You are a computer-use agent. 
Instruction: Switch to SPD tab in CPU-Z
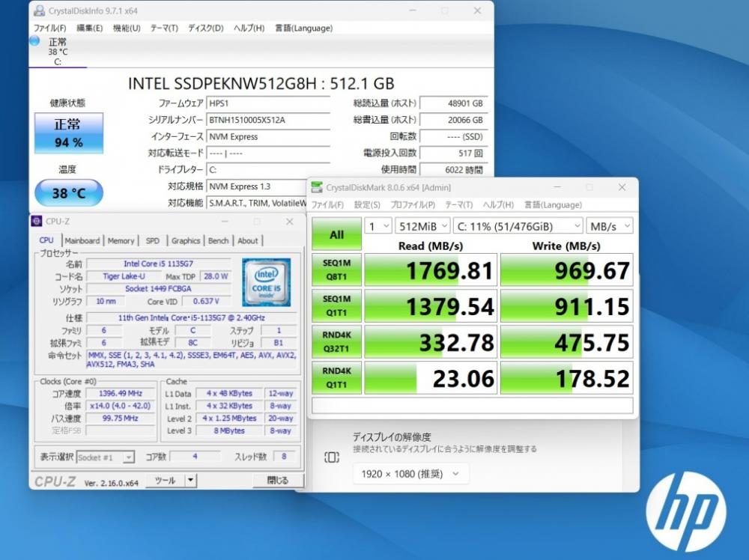152,240
